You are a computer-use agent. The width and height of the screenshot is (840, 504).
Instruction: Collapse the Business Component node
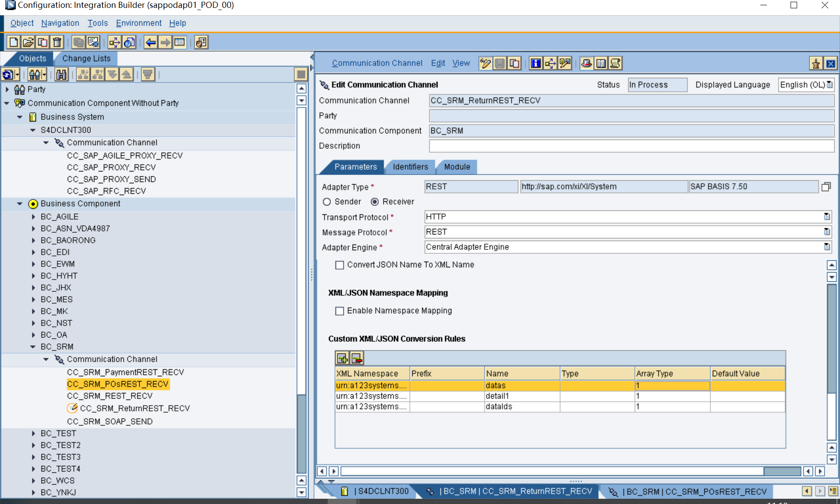tap(20, 203)
